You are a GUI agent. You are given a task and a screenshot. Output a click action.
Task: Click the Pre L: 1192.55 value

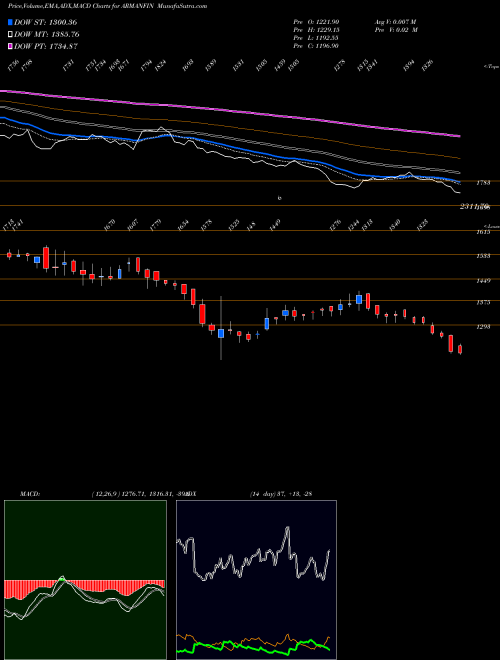click(x=316, y=38)
